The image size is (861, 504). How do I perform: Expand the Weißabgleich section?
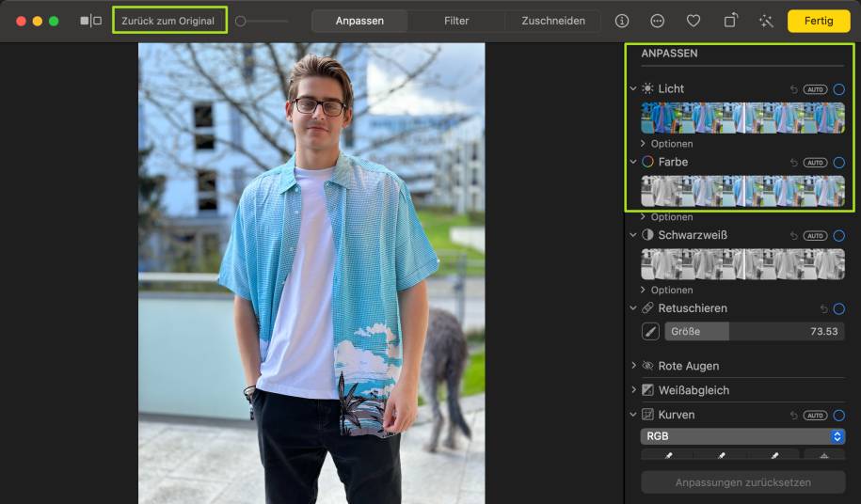(633, 389)
